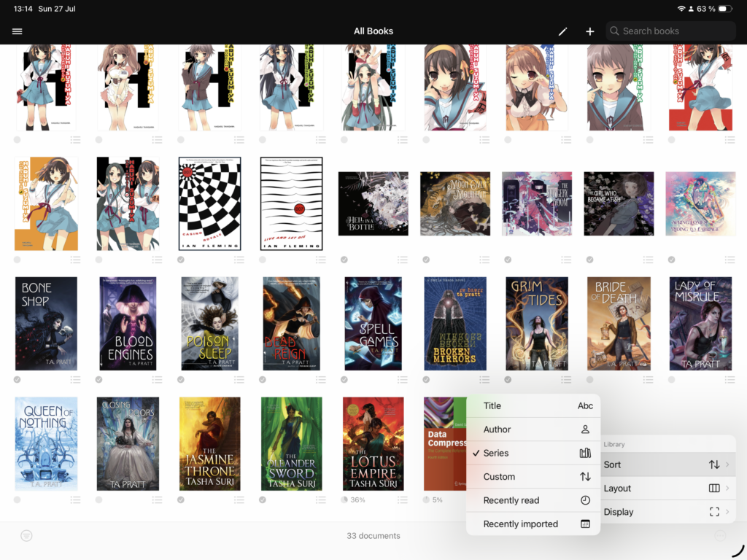This screenshot has width=747, height=560.
Task: Open the Broken Mirrors book cover
Action: (x=455, y=324)
